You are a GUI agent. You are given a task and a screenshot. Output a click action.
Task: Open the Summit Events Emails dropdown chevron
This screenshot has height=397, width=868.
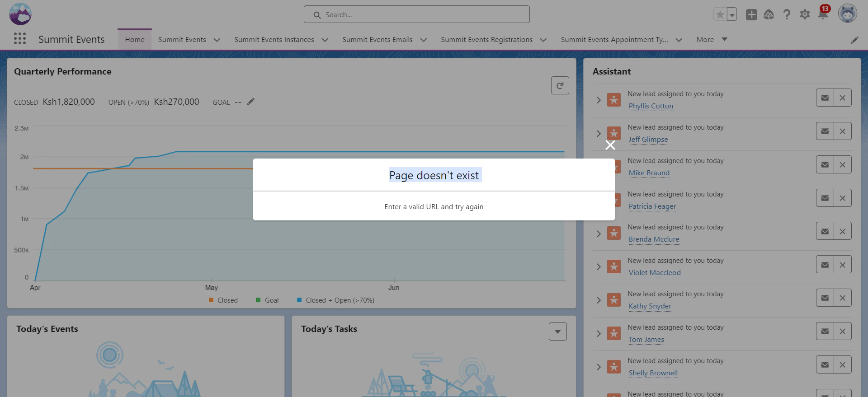coord(424,40)
